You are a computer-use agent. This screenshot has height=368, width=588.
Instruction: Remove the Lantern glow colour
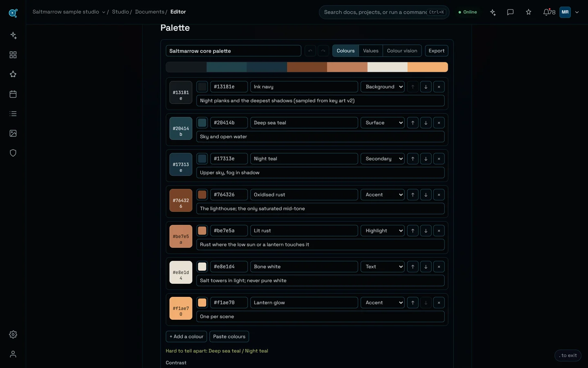439,303
